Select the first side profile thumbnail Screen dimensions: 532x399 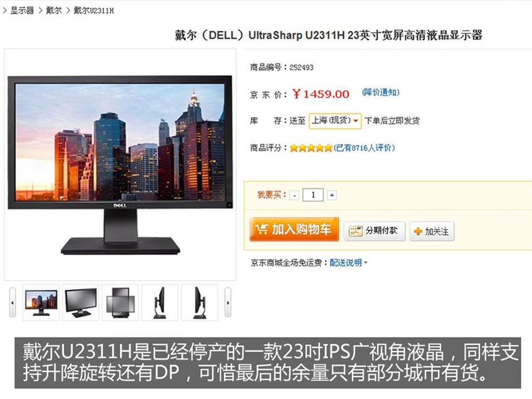(160, 303)
